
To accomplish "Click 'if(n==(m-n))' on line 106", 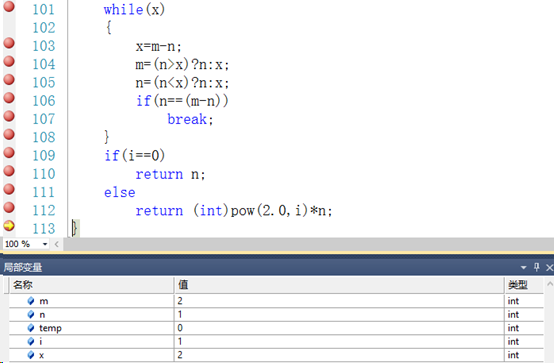I will point(182,101).
